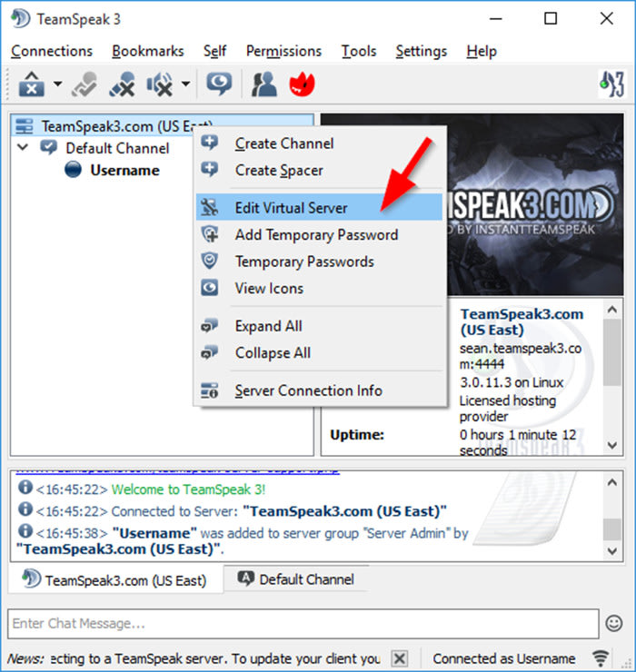Click the chat log scroll up arrow
Viewport: 636px width, 672px height.
(612, 482)
